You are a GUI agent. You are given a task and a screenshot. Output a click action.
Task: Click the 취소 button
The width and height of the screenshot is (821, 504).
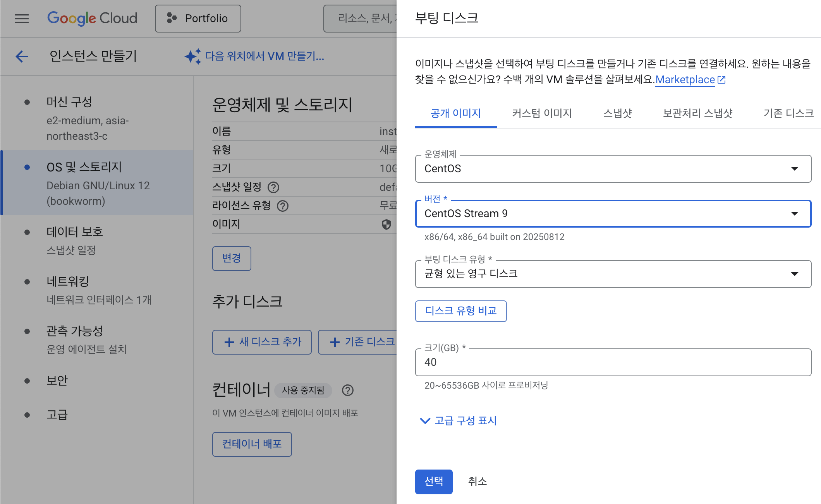coord(477,482)
